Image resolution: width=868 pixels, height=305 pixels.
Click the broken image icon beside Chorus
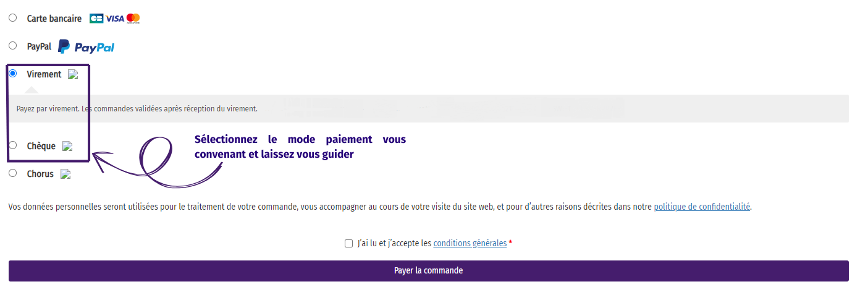tap(65, 174)
